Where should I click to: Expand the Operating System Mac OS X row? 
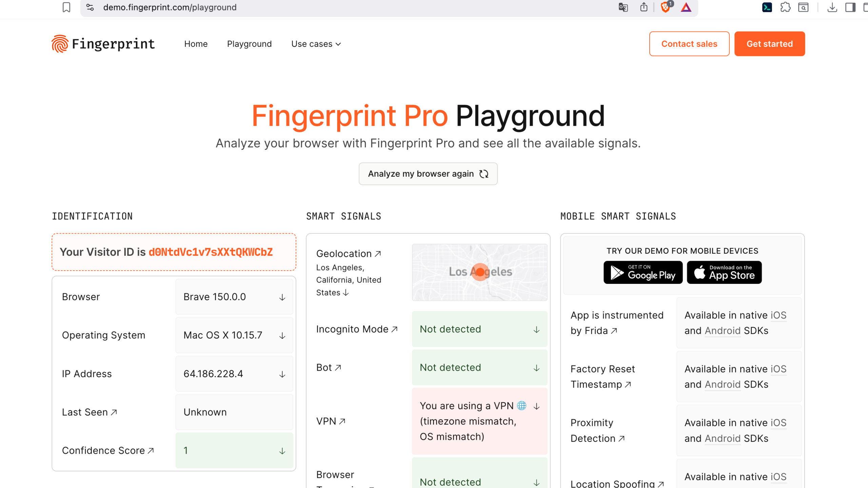click(x=234, y=335)
